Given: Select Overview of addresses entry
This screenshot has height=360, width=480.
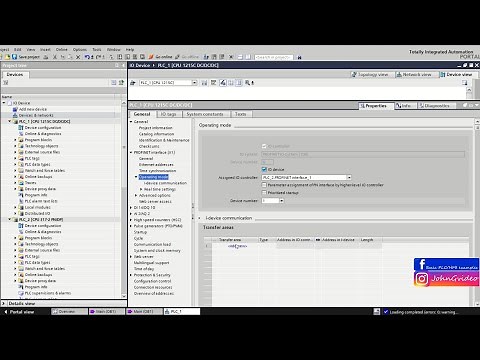Looking at the screenshot, I should tap(154, 293).
